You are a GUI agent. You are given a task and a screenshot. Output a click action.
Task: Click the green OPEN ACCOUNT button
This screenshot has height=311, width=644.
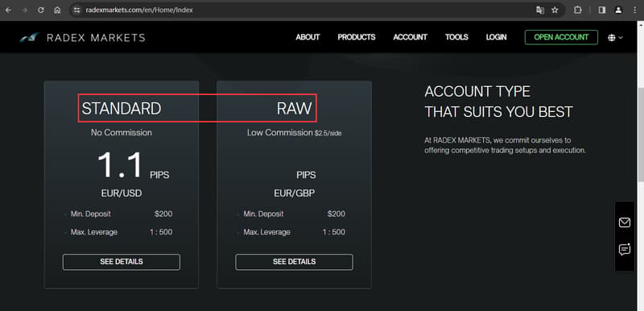point(561,37)
